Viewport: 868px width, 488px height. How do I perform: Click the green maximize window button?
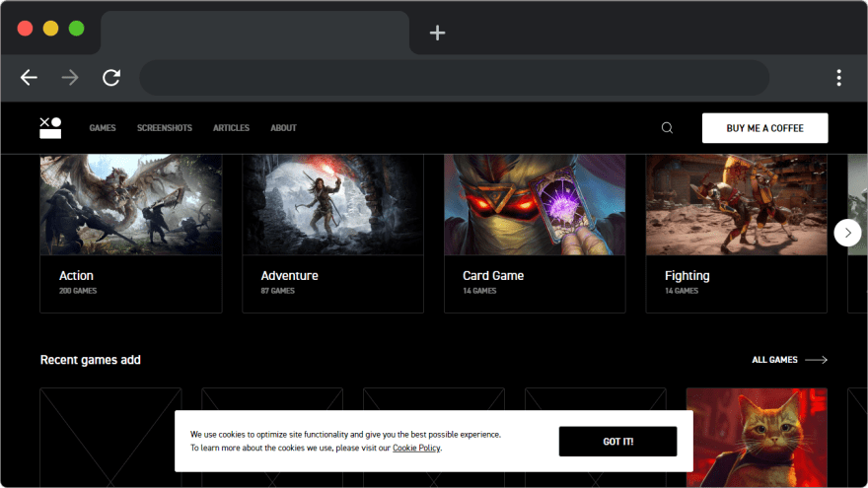(x=76, y=29)
